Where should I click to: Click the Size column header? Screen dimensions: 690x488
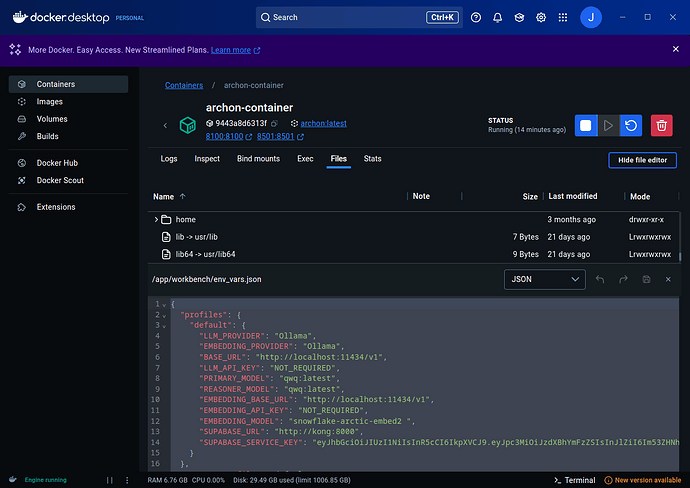[x=530, y=197]
